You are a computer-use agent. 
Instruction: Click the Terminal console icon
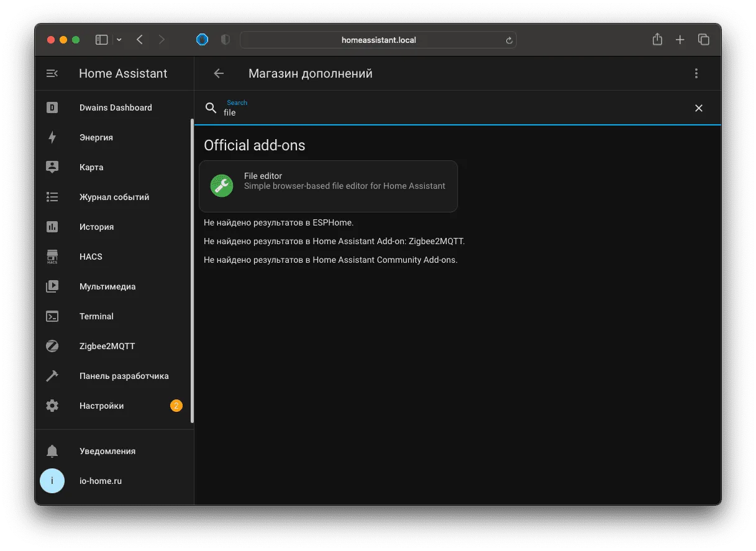coord(52,316)
